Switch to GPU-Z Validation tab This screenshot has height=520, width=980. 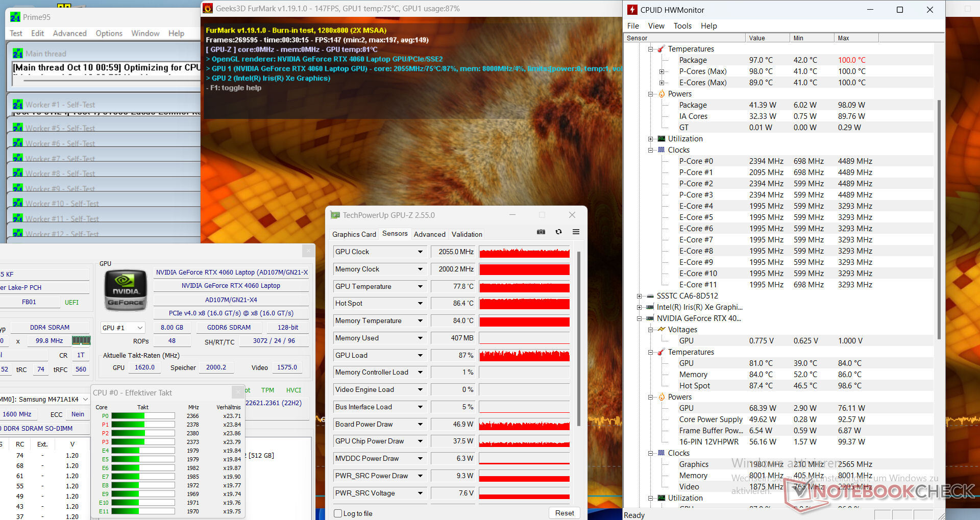click(x=467, y=234)
